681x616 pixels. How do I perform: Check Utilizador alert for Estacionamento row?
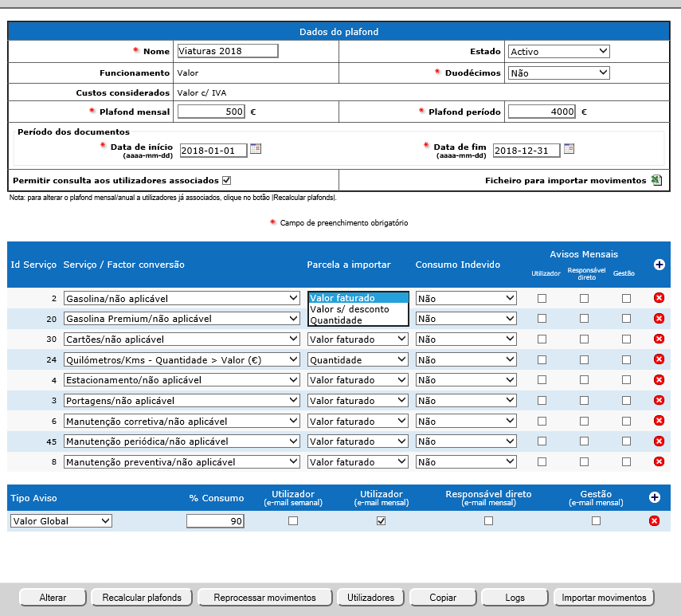pos(542,380)
